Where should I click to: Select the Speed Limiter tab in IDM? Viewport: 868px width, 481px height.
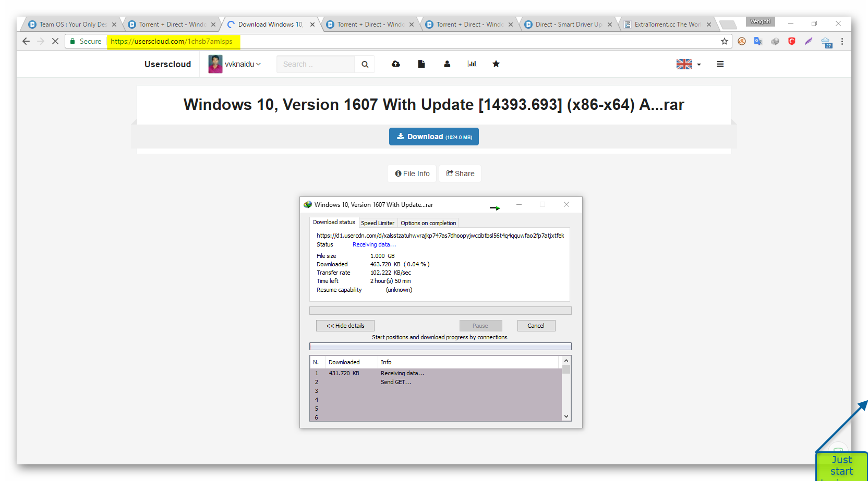point(378,223)
